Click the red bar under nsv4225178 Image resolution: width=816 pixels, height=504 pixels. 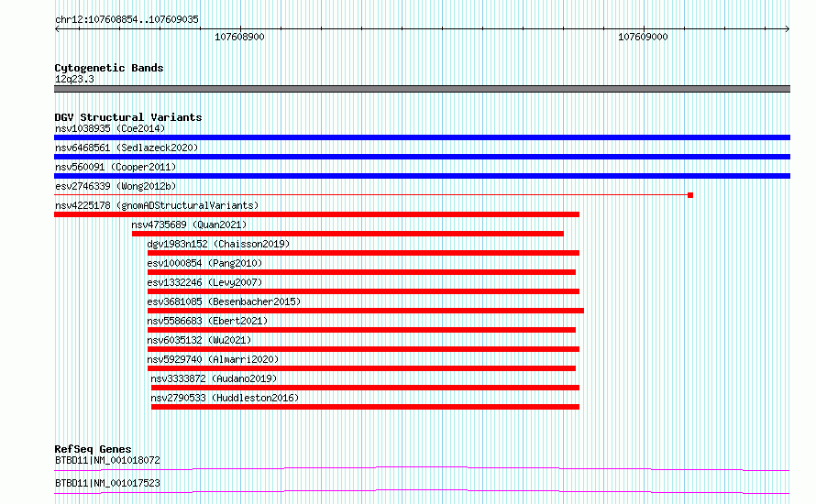pos(316,214)
